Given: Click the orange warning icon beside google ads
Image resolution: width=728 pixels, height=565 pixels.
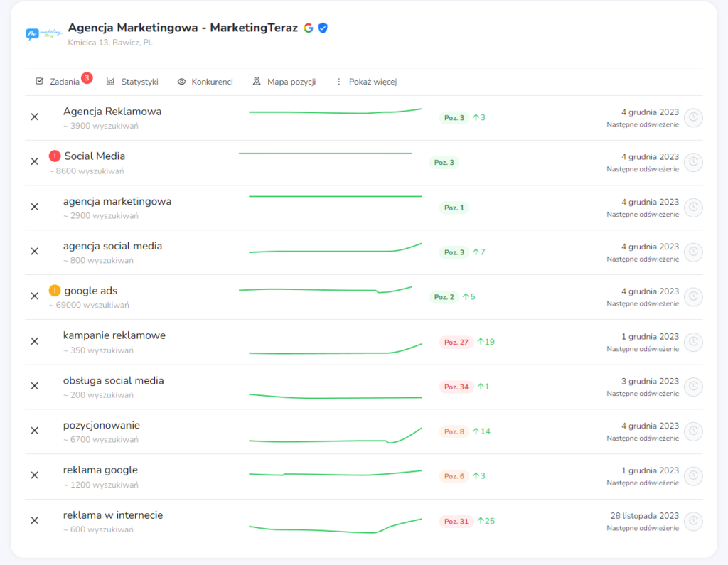Looking at the screenshot, I should tap(55, 291).
